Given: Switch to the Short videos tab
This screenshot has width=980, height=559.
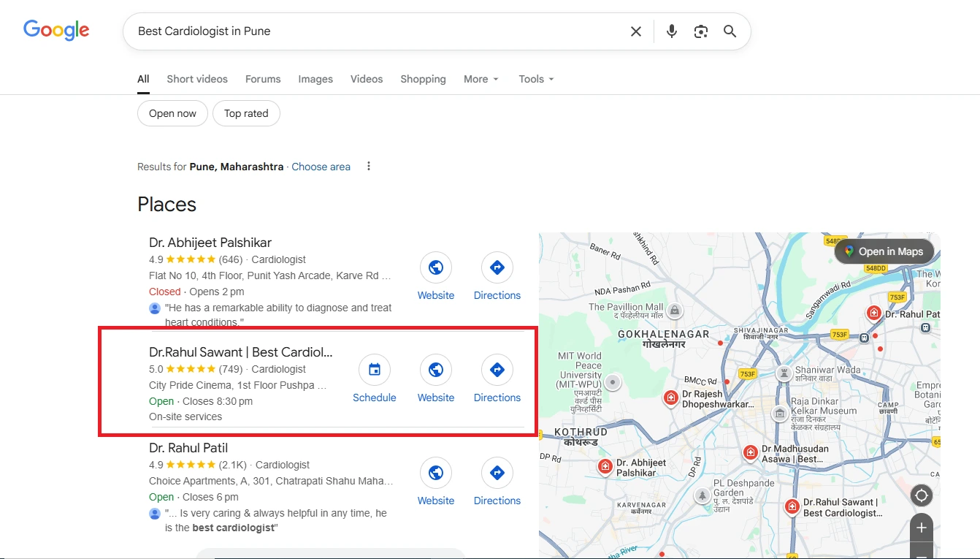Looking at the screenshot, I should point(197,79).
